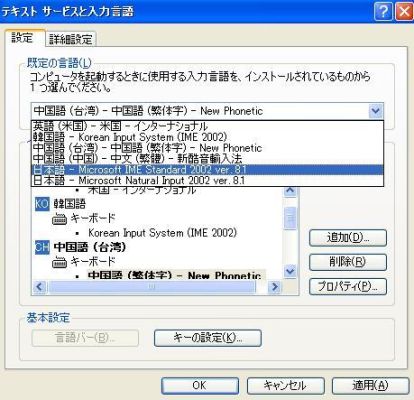The height and width of the screenshot is (400, 414).
Task: Switch to the 設定 tab
Action: pyautogui.click(x=25, y=38)
